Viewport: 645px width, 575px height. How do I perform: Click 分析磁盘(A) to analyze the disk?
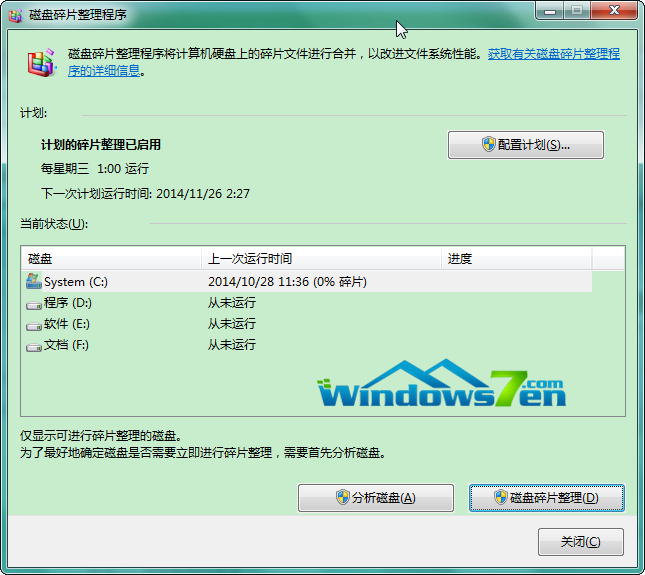(x=376, y=498)
